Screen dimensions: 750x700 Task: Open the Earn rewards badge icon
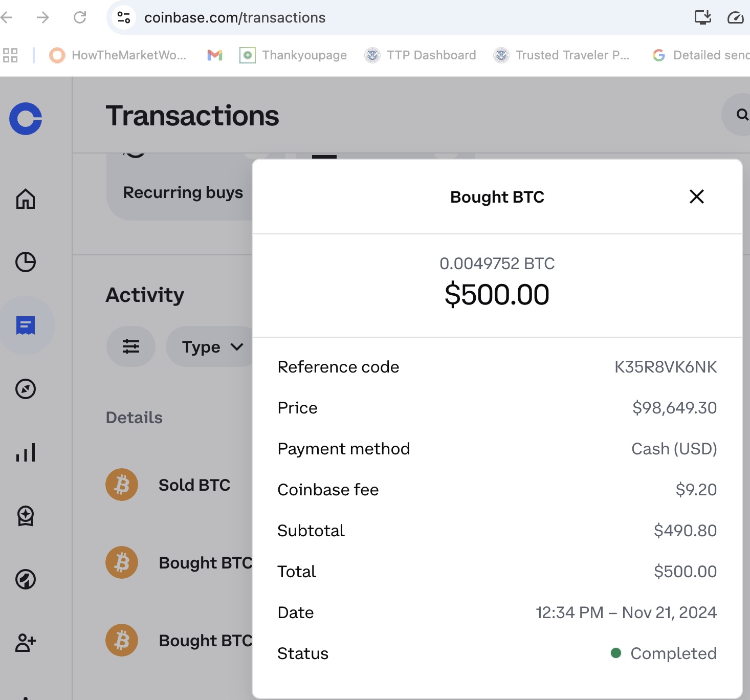(x=26, y=516)
